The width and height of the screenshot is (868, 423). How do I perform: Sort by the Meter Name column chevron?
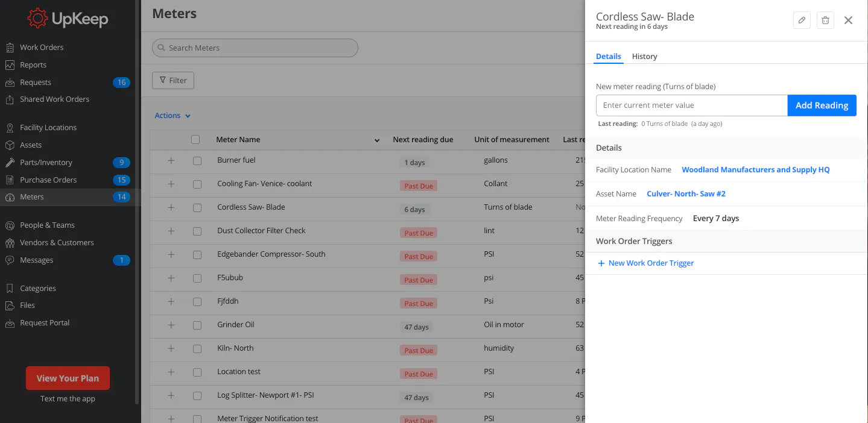click(x=377, y=140)
